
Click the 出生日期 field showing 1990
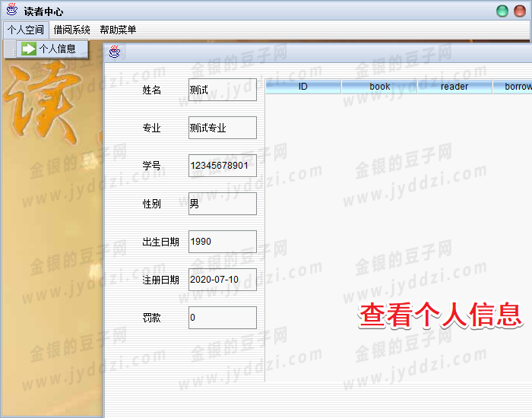click(223, 242)
